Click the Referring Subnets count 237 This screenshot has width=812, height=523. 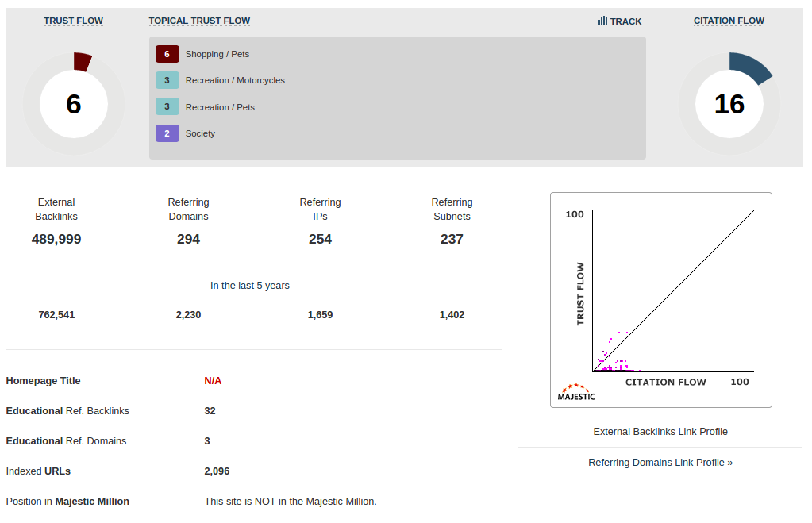[452, 239]
